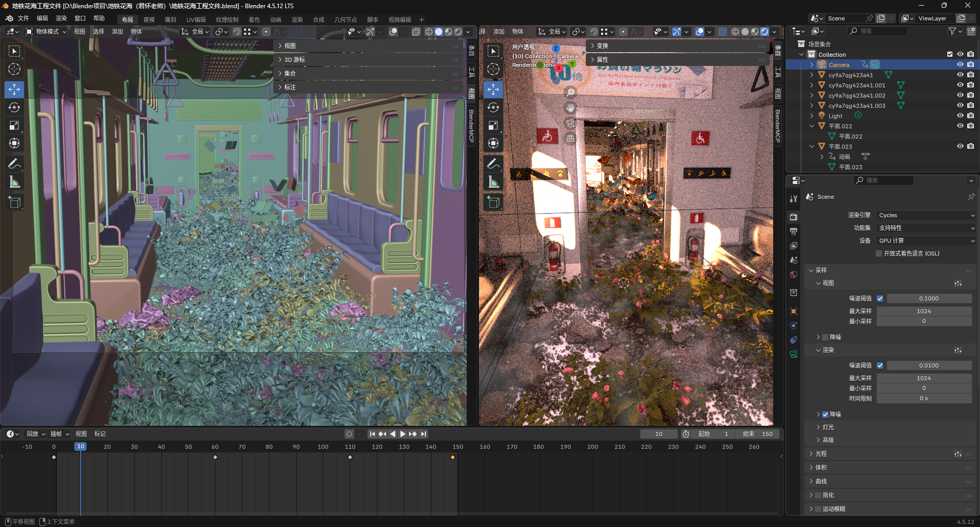980x527 pixels.
Task: Hide the Camera object in the outliner
Action: 960,65
